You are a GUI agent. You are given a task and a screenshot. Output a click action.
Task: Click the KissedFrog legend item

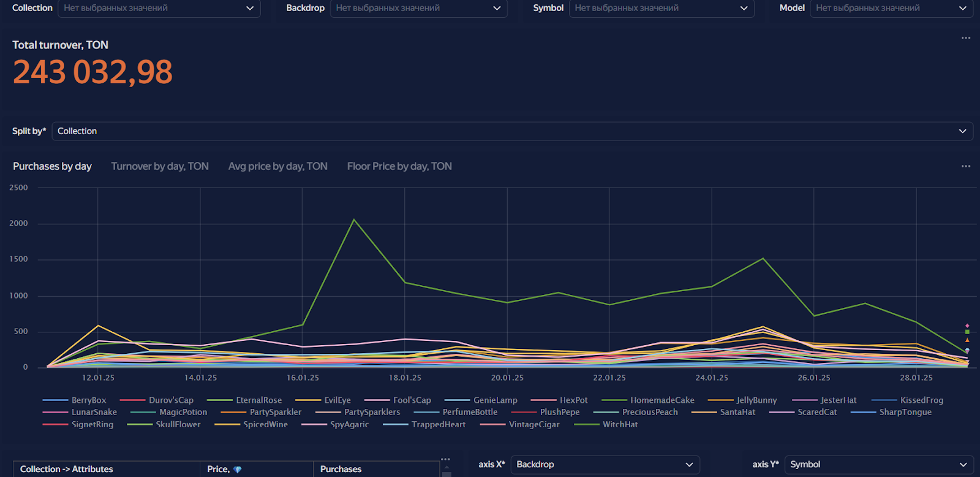coord(908,400)
